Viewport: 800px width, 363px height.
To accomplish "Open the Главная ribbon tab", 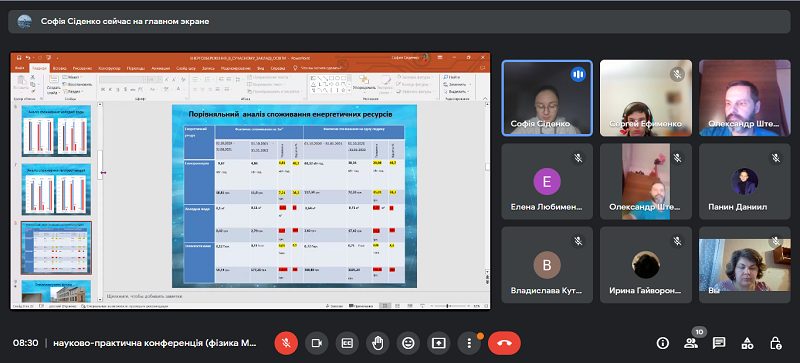I will tap(39, 68).
